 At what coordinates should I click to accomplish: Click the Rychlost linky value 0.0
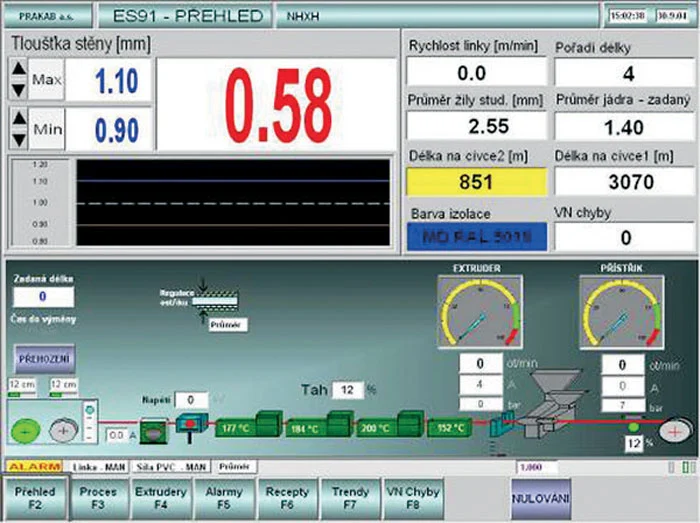pyautogui.click(x=477, y=72)
